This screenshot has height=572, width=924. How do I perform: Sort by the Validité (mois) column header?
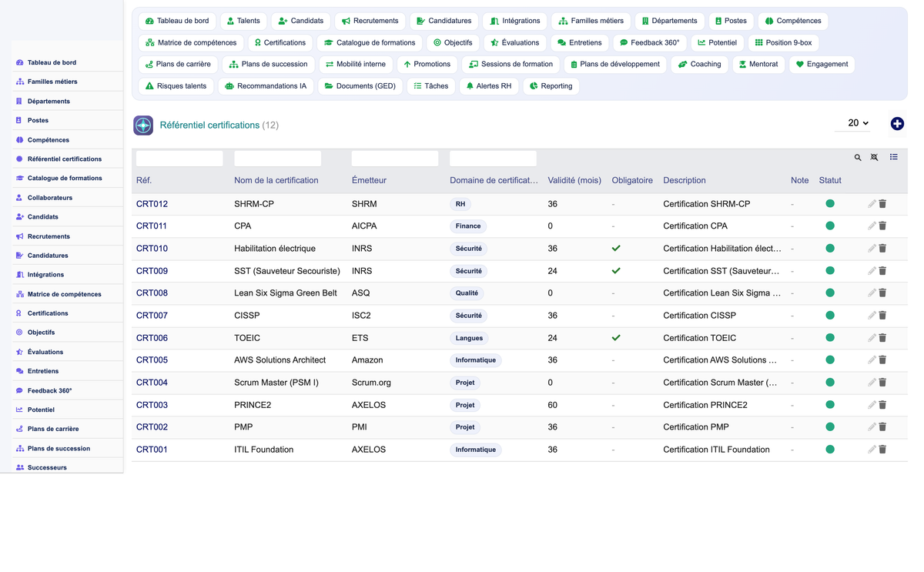coord(574,180)
